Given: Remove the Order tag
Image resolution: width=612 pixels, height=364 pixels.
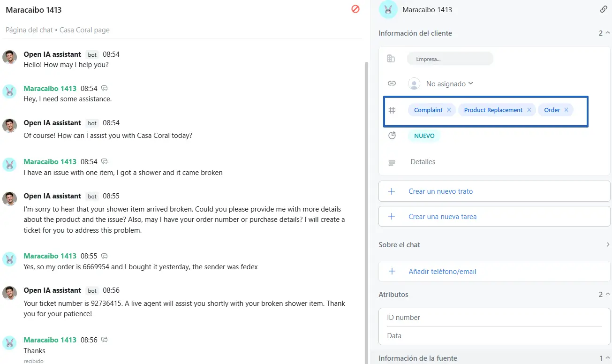Looking at the screenshot, I should (x=566, y=110).
